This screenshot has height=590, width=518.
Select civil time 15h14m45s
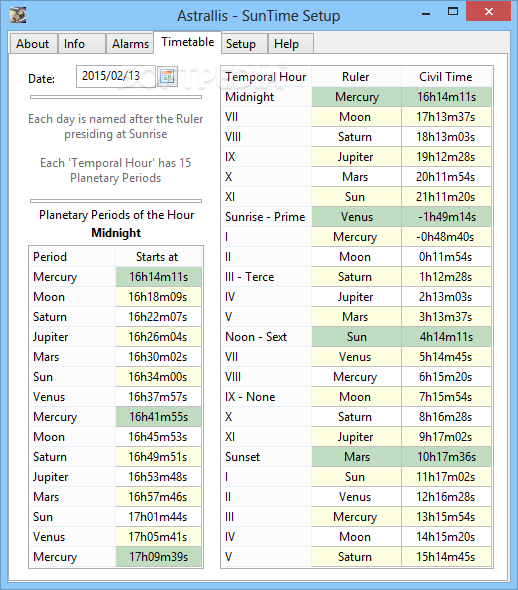tap(447, 557)
